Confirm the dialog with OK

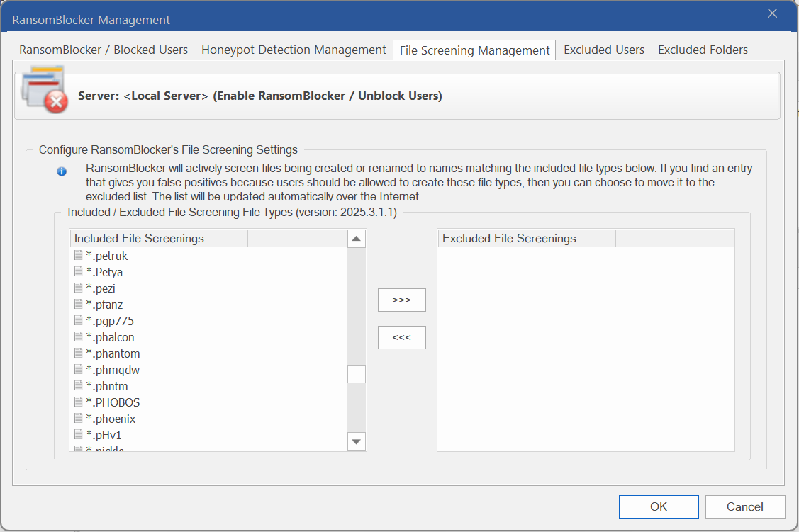(659, 506)
